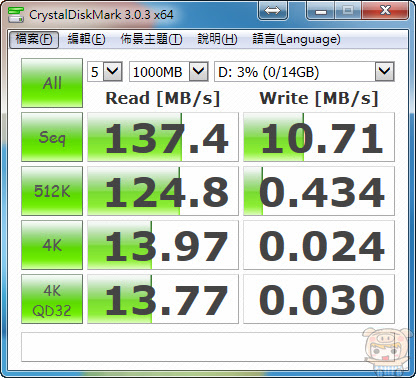
Task: Open the 語言(Language) menu
Action: click(296, 39)
